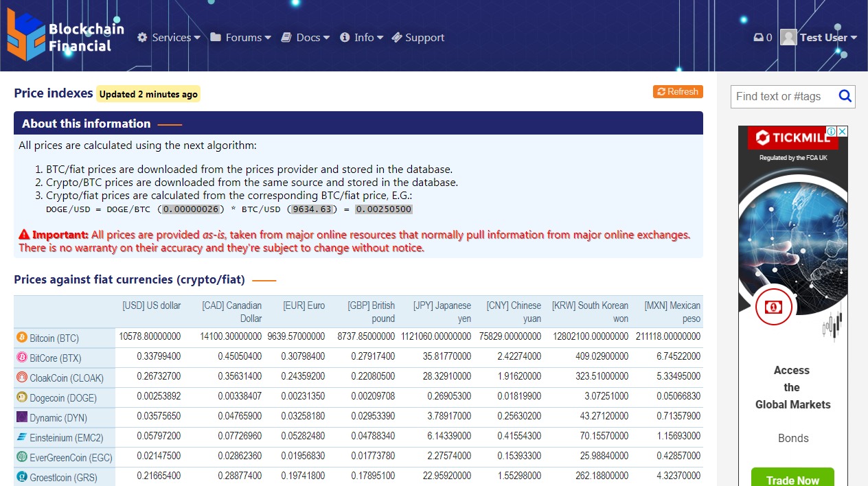Click the BitCore (BTX) coin icon
The height and width of the screenshot is (486, 868).
22,358
